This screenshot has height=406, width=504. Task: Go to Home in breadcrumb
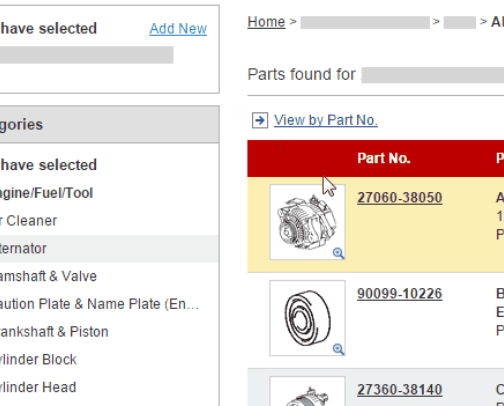(x=266, y=22)
